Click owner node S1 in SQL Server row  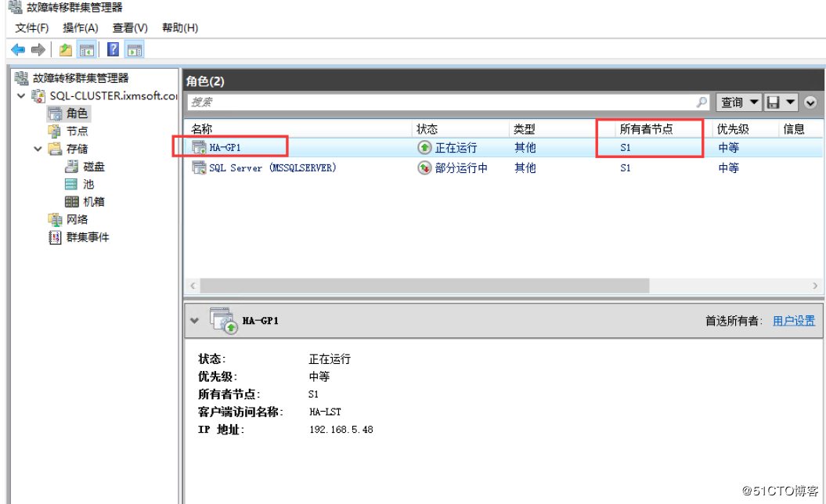(626, 168)
